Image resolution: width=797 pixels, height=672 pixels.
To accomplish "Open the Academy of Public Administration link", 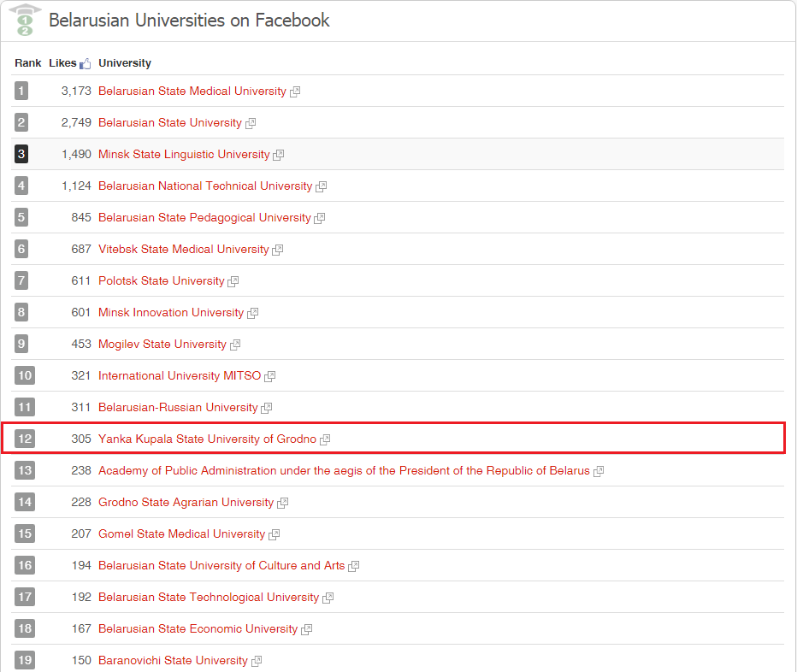I will coord(344,470).
